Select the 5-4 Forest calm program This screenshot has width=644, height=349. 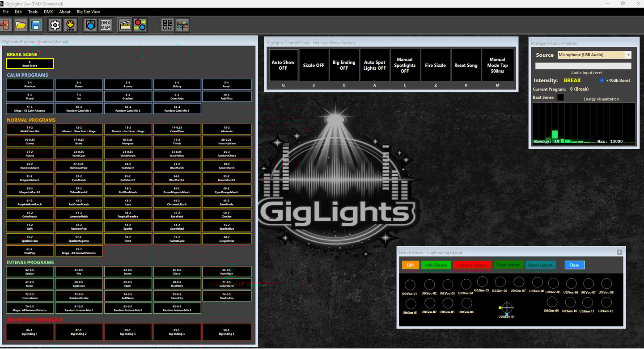227,84
